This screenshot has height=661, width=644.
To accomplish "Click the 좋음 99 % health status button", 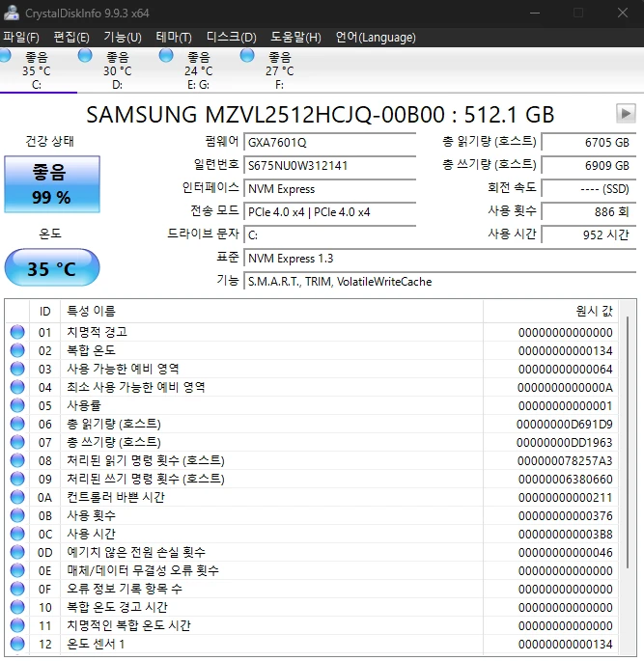I will point(52,184).
